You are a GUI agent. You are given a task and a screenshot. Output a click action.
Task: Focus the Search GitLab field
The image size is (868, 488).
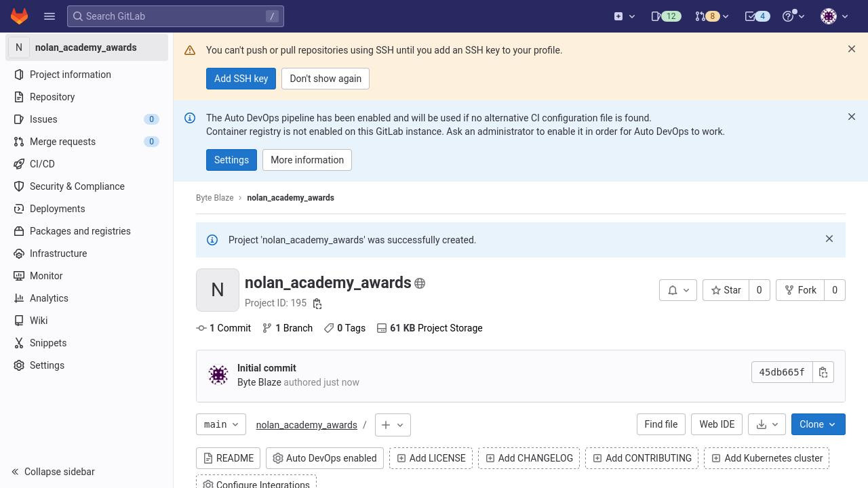[176, 16]
